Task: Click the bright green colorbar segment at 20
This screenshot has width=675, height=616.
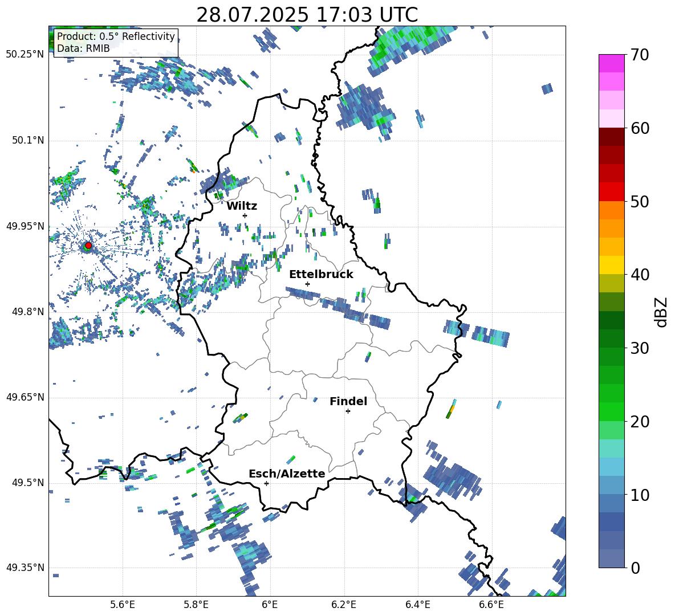Action: coord(611,411)
